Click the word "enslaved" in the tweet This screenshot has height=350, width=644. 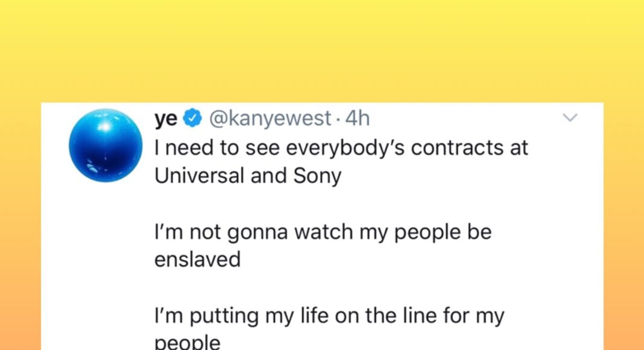[x=197, y=260]
